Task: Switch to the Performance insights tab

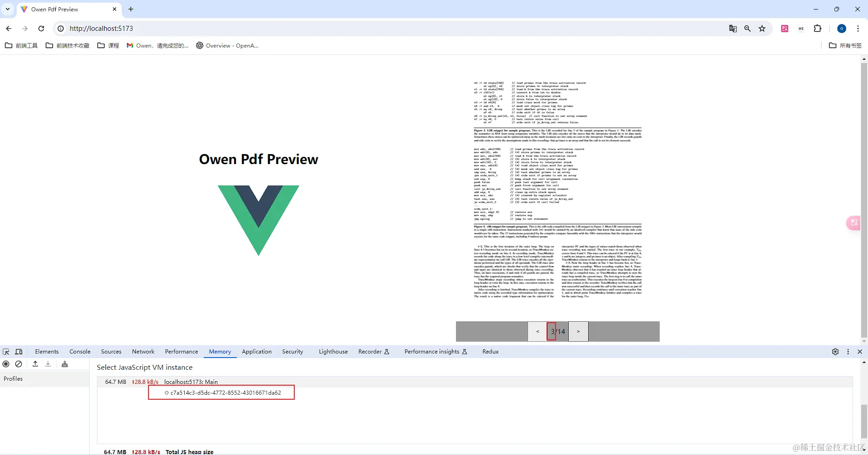Action: [436, 352]
